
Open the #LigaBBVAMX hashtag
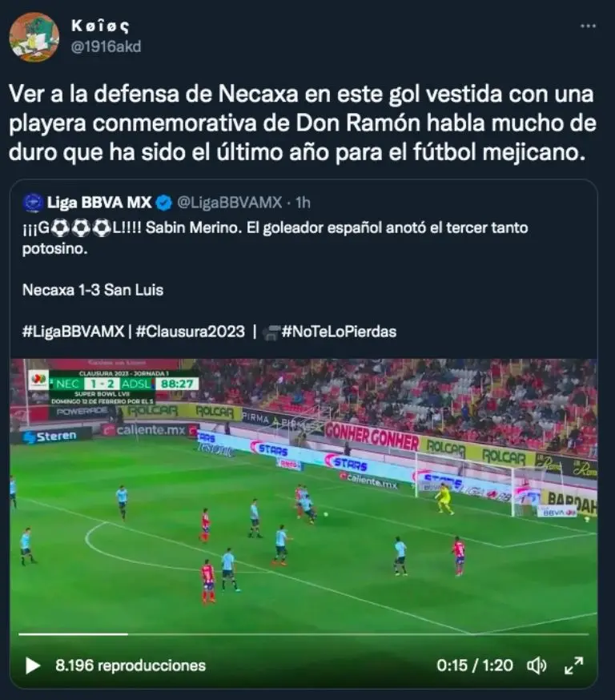point(73,332)
